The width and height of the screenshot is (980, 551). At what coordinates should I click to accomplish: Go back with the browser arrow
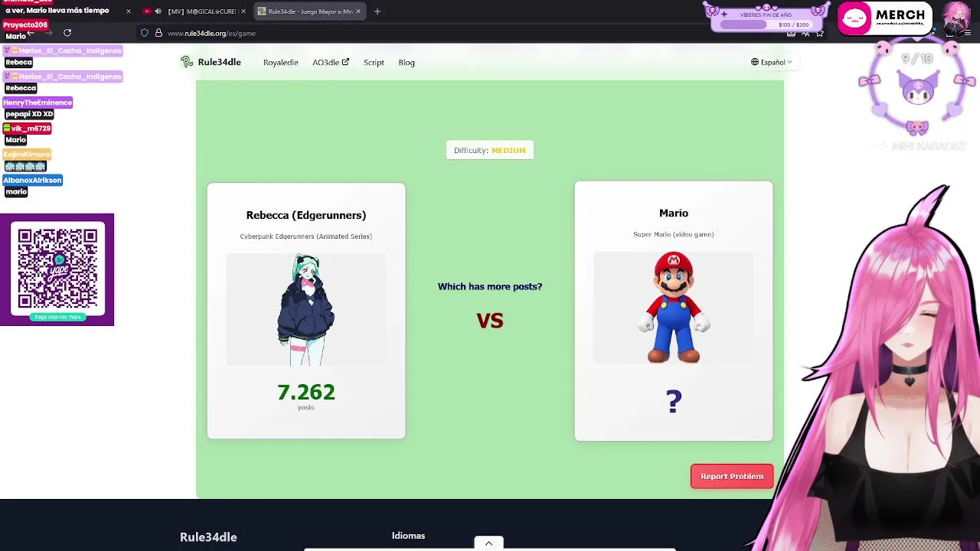(x=31, y=33)
